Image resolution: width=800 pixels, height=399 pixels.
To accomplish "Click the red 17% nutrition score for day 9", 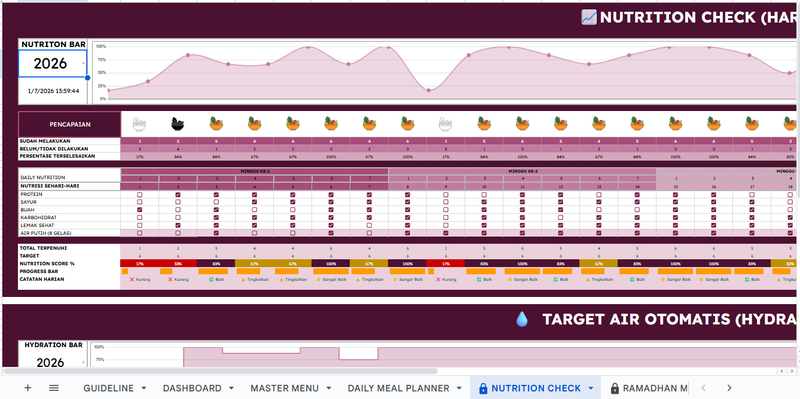I will tap(445, 264).
